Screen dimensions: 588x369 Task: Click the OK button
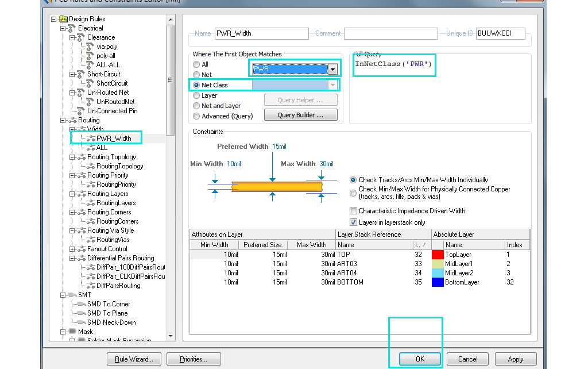click(x=420, y=359)
